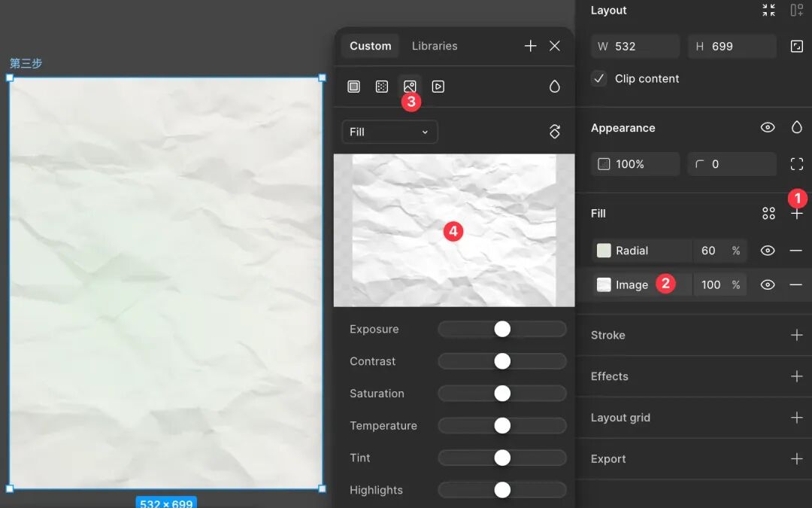Add an Effects entry with plus
The image size is (812, 508).
pos(797,376)
